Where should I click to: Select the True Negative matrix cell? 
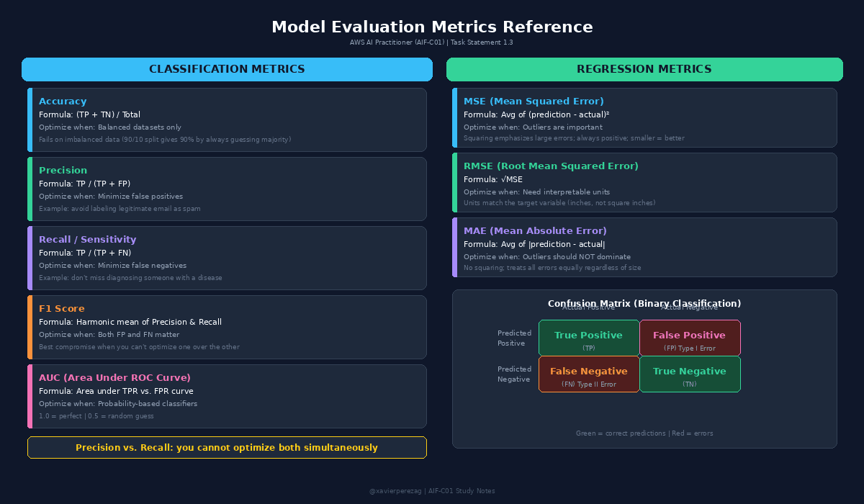pos(689,374)
